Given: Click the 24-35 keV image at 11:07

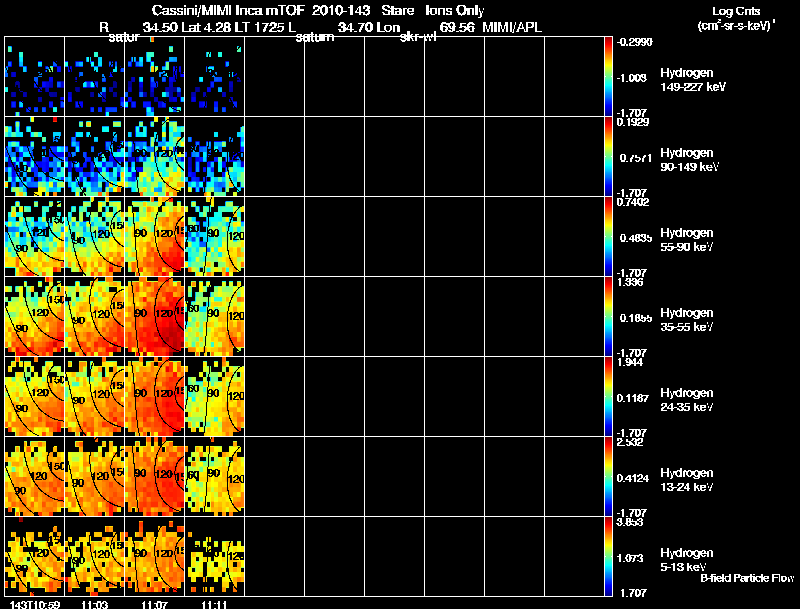Looking at the screenshot, I should point(155,397).
